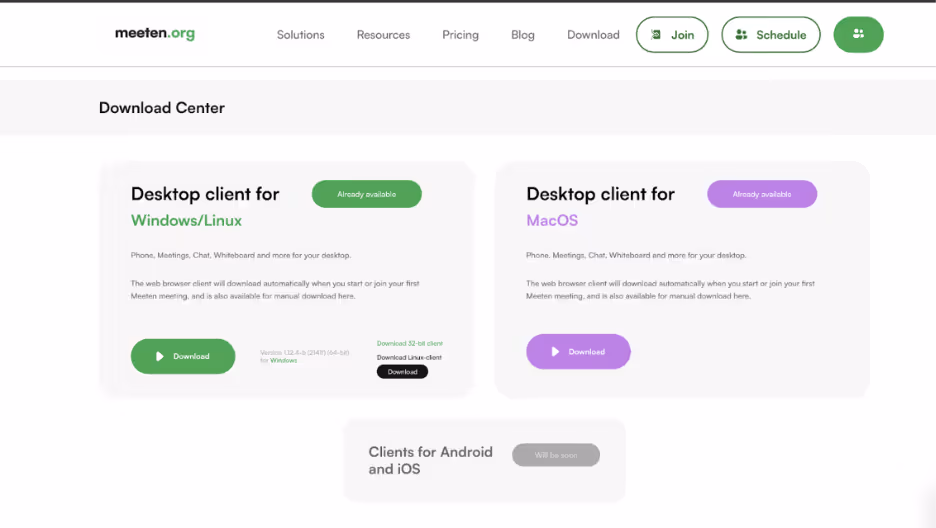Click the play icon in purple Download button

click(x=555, y=351)
